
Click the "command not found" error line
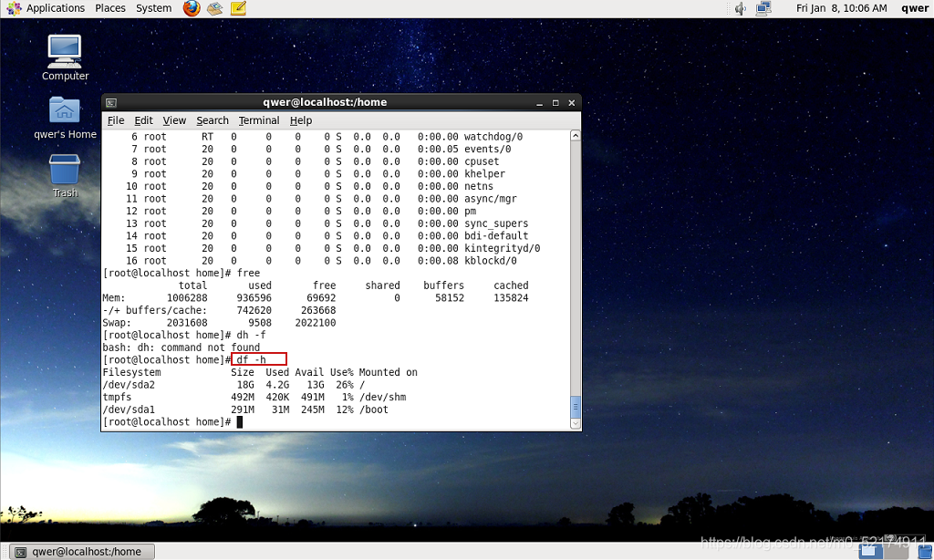(x=182, y=347)
